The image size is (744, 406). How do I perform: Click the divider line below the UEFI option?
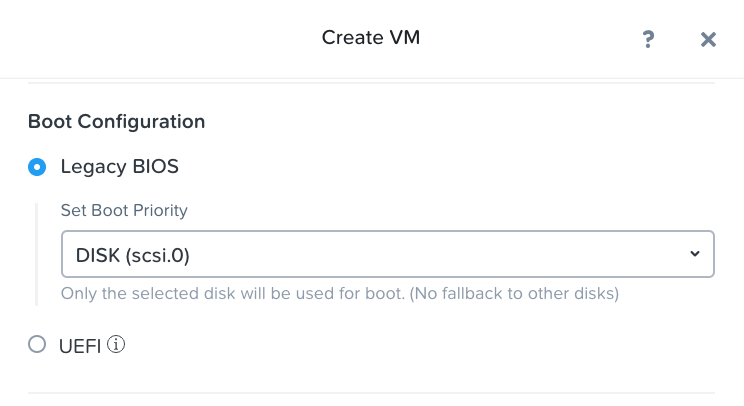point(371,393)
